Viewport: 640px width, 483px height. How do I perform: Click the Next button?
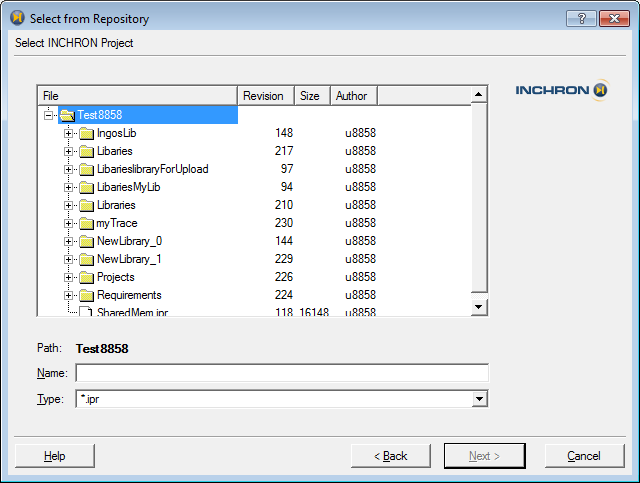tap(484, 456)
